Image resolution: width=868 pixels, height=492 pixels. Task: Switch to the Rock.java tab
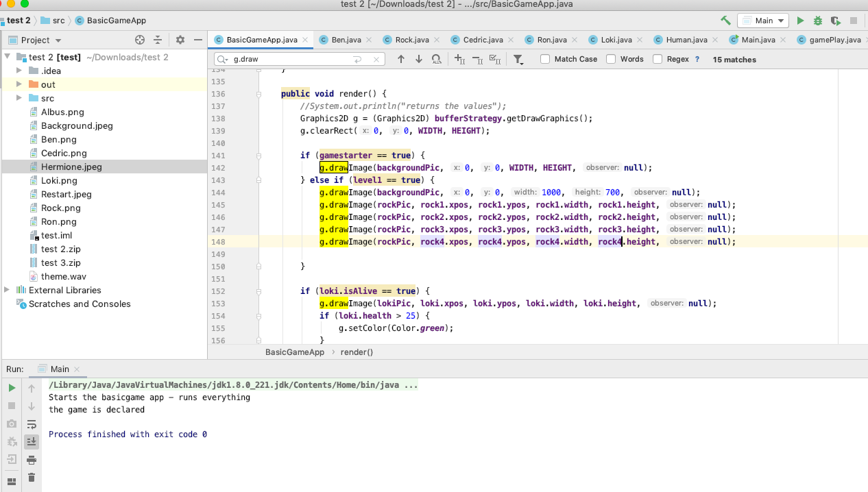pyautogui.click(x=412, y=40)
